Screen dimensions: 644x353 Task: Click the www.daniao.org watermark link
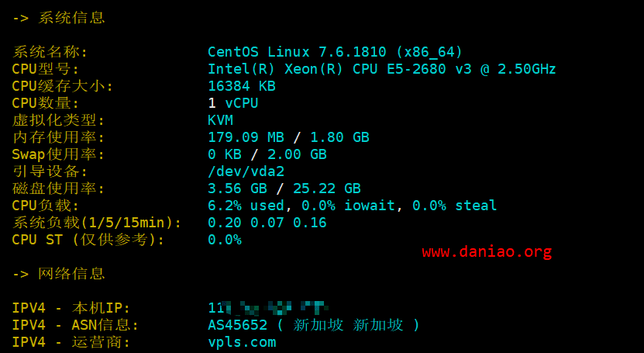coord(487,251)
